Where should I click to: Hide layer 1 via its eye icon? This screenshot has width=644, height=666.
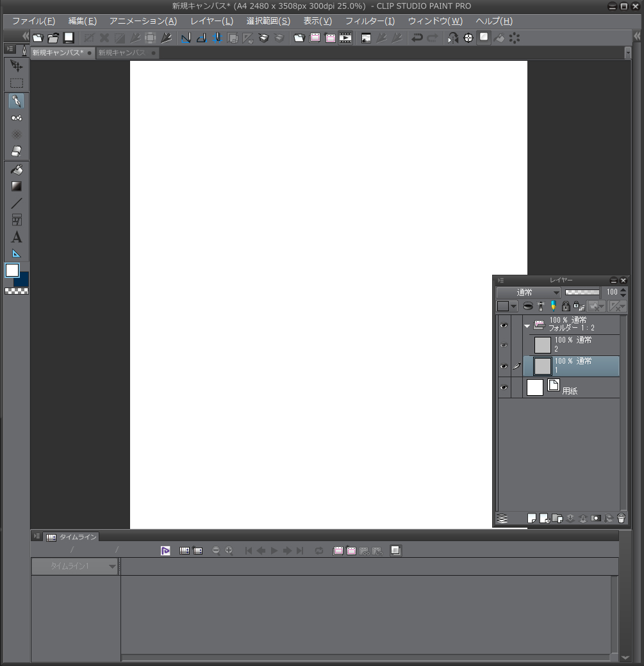[x=504, y=366]
